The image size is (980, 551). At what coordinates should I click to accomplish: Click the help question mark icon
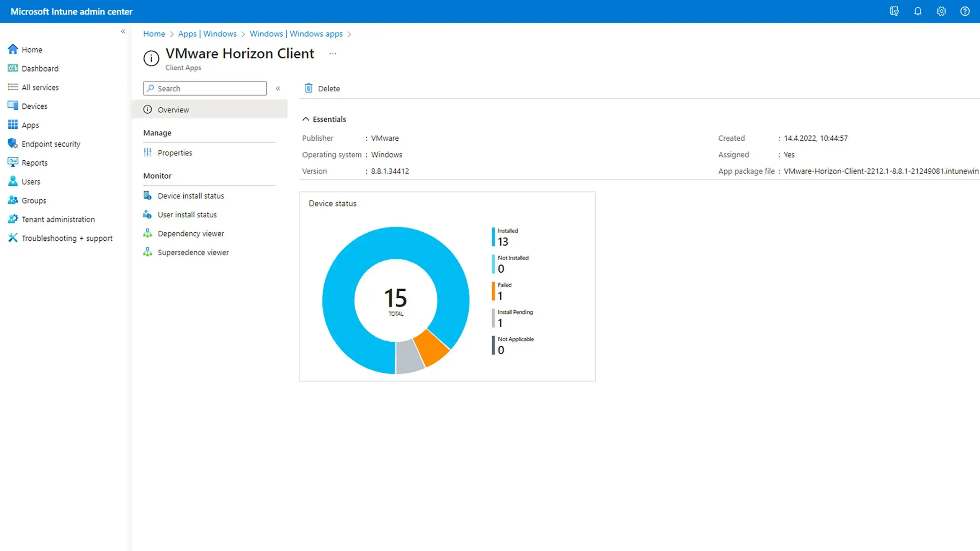[x=965, y=11]
